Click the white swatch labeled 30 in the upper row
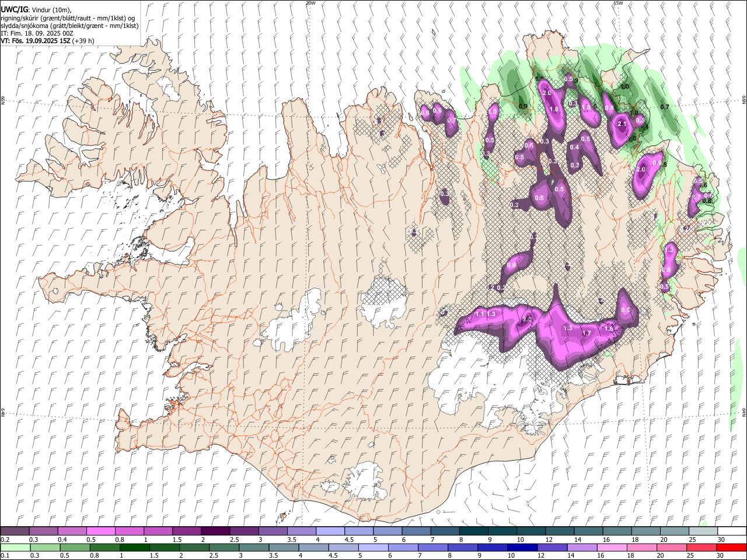 (732, 531)
